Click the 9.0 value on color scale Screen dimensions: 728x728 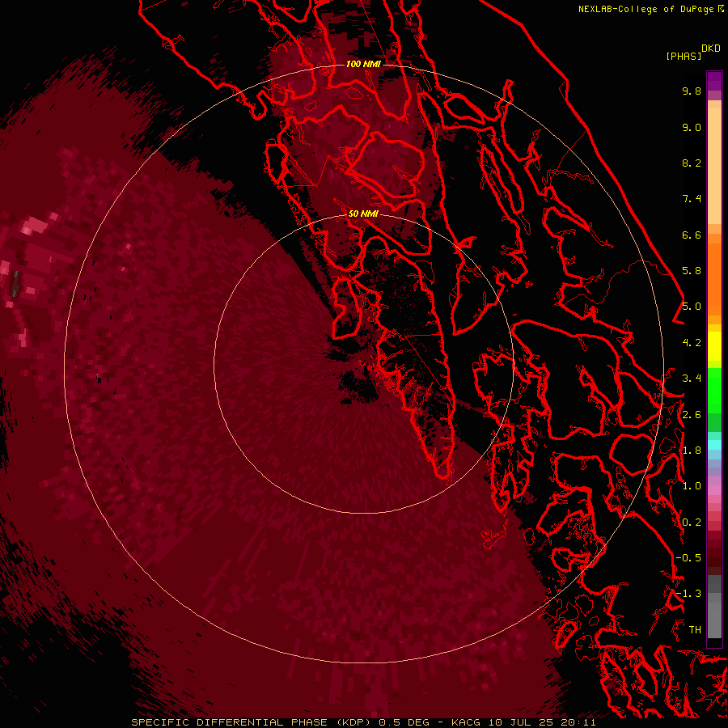(692, 127)
